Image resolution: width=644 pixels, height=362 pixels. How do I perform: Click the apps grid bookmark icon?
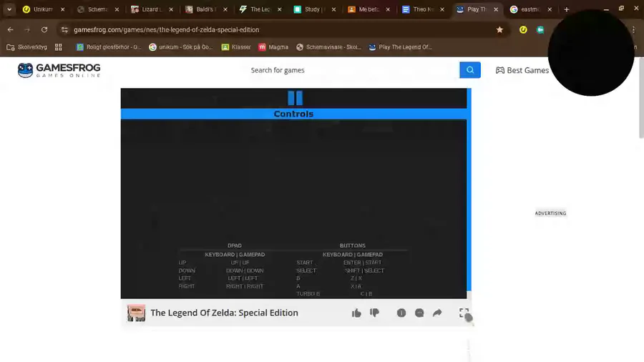(59, 47)
